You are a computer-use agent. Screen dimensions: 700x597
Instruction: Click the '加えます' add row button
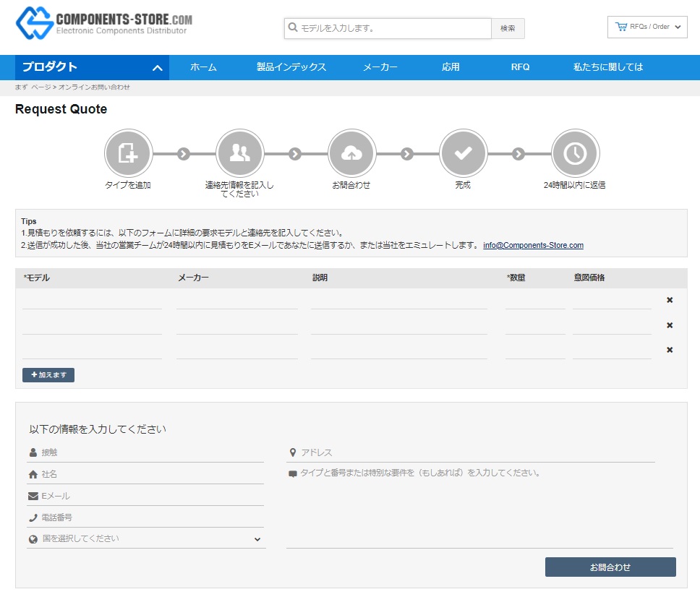(x=48, y=375)
